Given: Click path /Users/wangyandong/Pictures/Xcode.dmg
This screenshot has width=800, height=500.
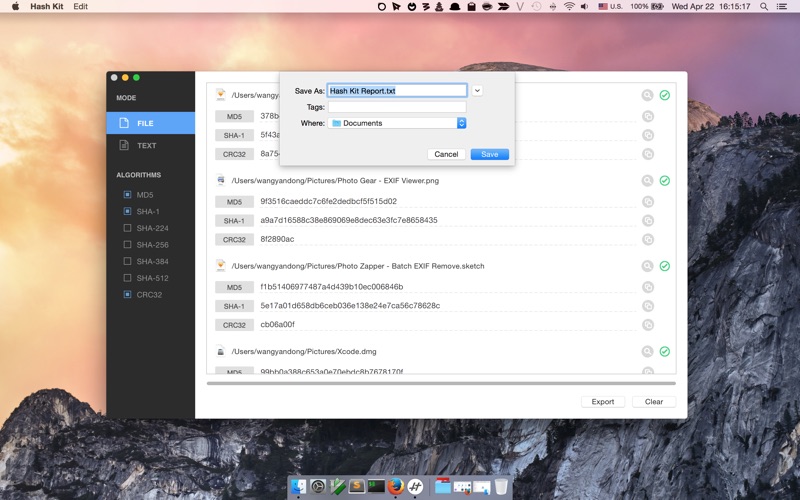Looking at the screenshot, I should tap(304, 352).
